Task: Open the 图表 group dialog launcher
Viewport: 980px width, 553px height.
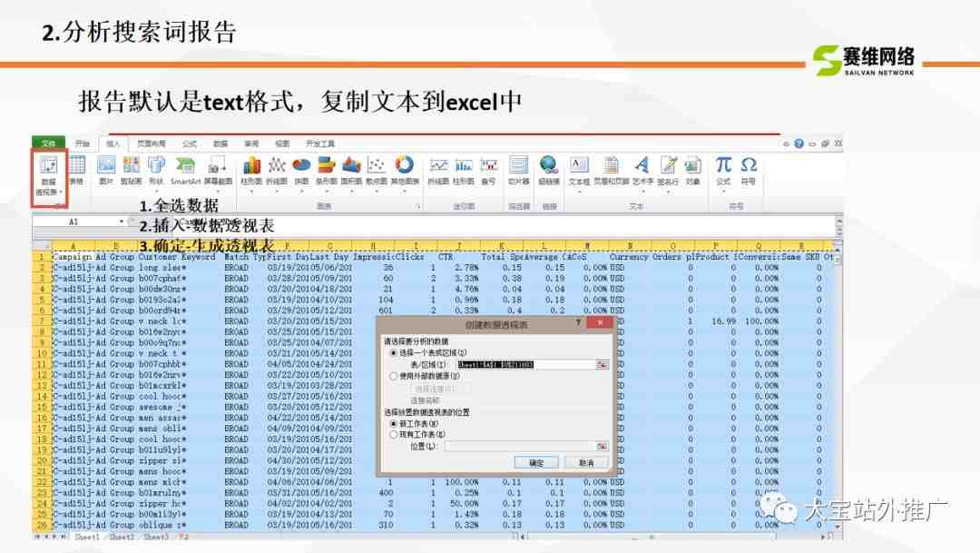Action: pos(418,206)
